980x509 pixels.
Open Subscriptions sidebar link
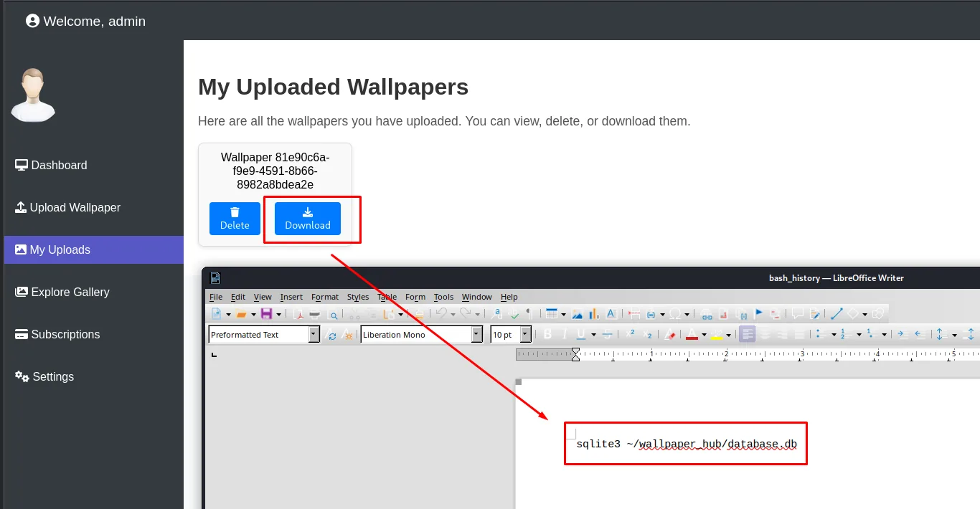click(57, 334)
